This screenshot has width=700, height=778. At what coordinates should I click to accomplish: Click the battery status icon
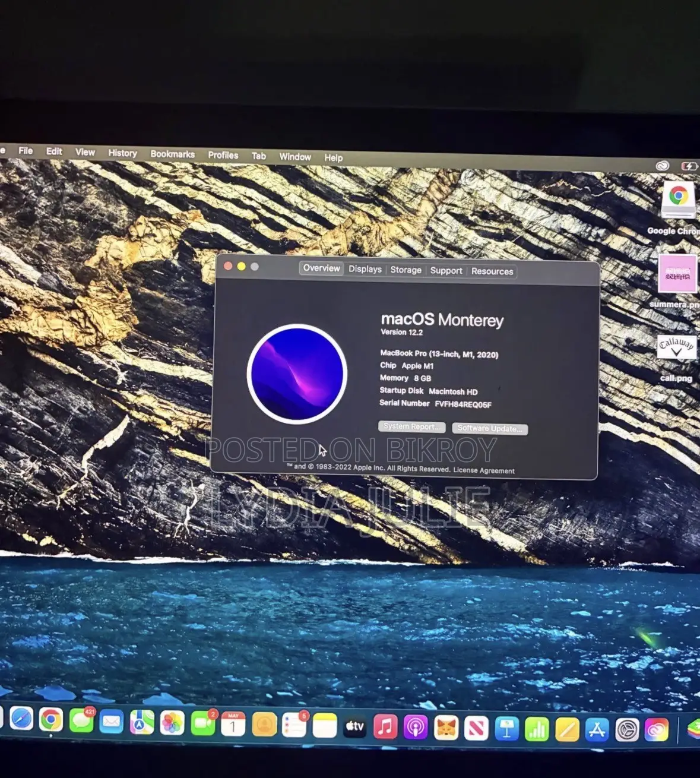pyautogui.click(x=690, y=166)
